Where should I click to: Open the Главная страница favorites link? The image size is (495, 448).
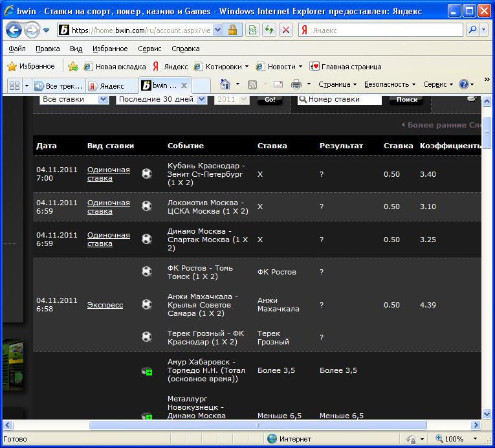point(346,67)
